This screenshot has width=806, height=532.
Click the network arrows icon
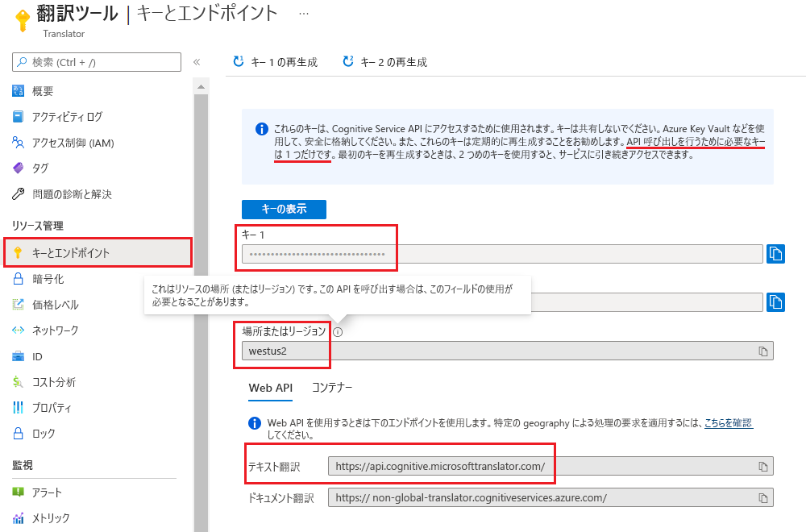18,330
